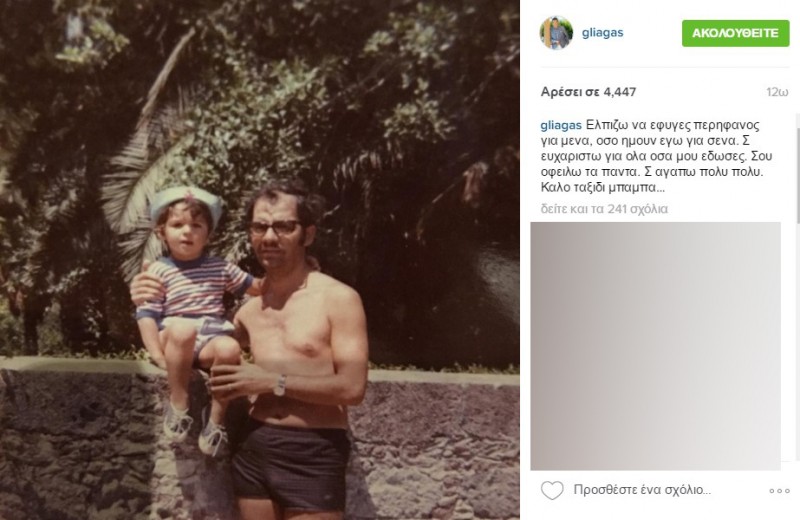800x520 pixels.
Task: Click the blurred comments area
Action: (656, 346)
